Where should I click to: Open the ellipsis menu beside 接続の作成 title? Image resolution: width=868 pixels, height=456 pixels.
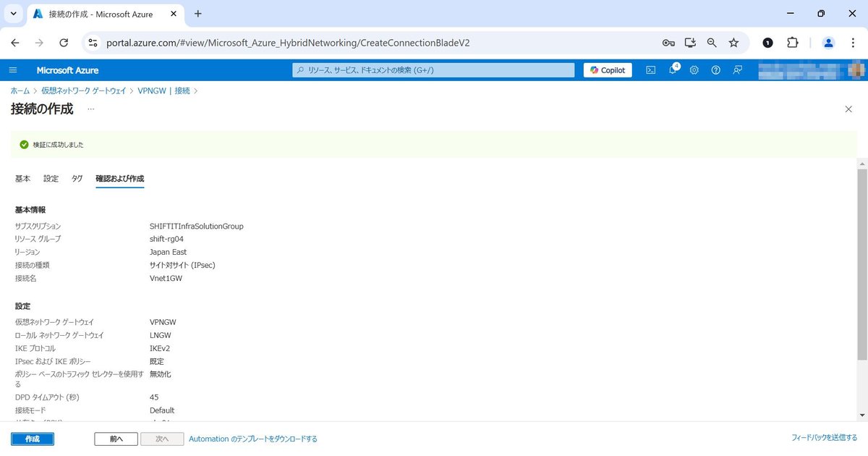[x=90, y=109]
